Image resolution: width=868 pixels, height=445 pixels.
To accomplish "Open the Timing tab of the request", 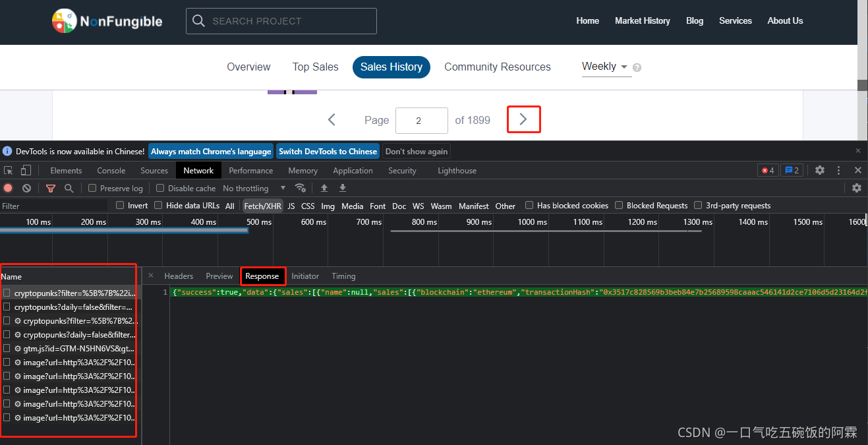I will [343, 276].
